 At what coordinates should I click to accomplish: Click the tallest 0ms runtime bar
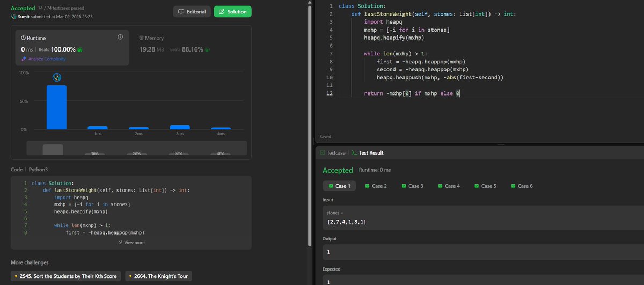click(56, 107)
